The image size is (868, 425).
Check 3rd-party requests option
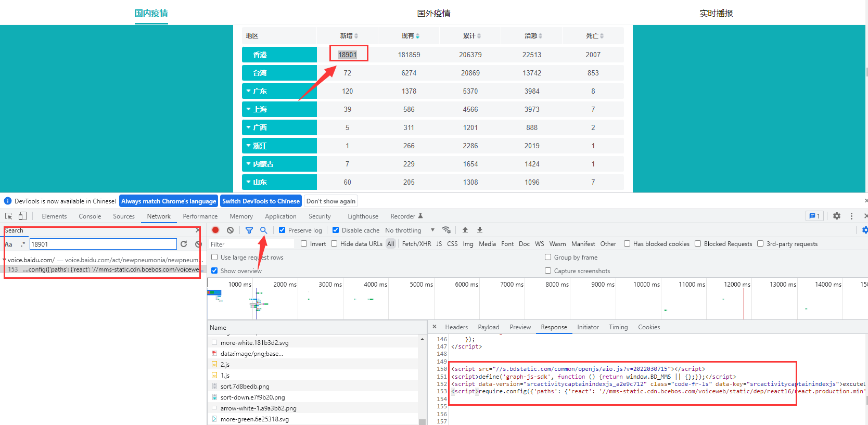point(760,243)
